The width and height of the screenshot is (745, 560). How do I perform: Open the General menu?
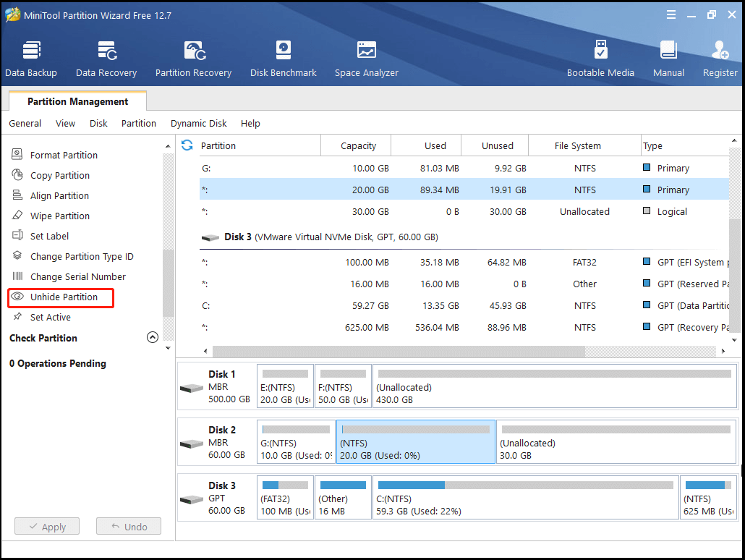[25, 123]
